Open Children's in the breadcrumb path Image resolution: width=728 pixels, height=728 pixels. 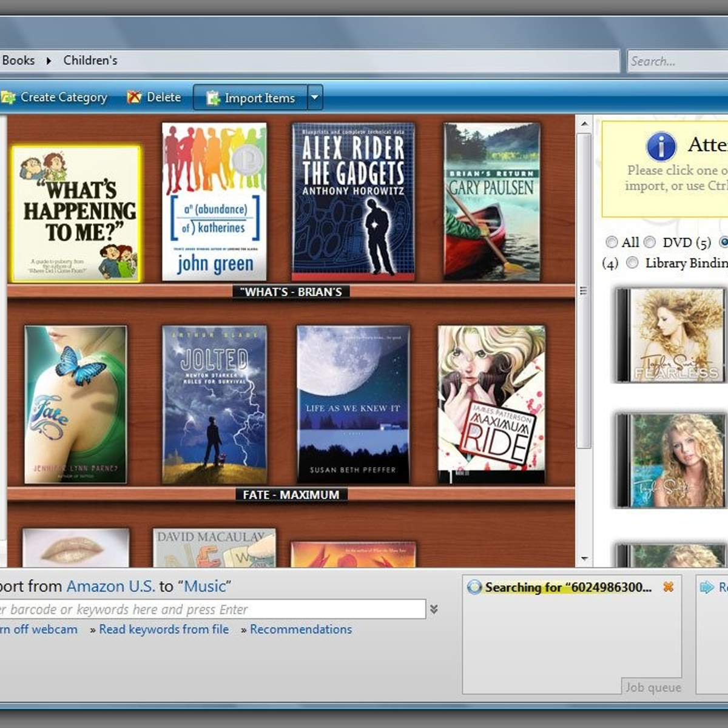(x=90, y=61)
